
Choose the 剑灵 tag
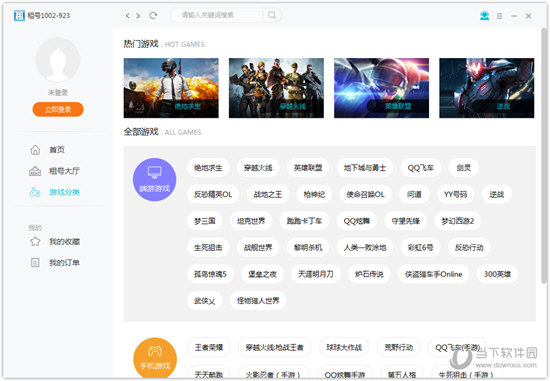pyautogui.click(x=463, y=168)
